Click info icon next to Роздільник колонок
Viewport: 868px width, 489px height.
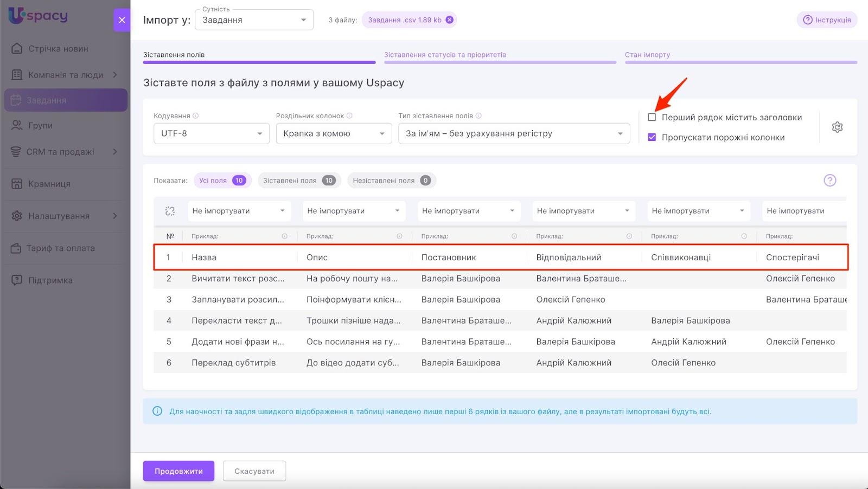(x=349, y=115)
